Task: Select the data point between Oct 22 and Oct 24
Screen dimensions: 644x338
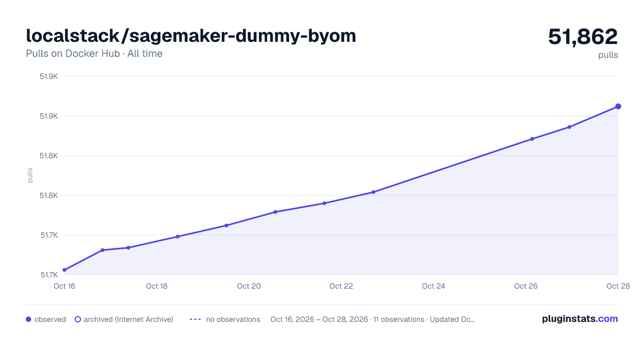Action: pos(373,192)
